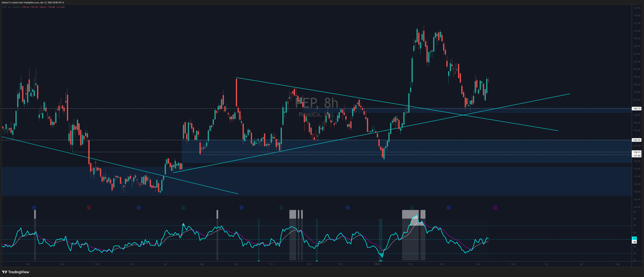Select the cyan RSI value tag
Viewport: 644px width, 277px height.
(634, 238)
